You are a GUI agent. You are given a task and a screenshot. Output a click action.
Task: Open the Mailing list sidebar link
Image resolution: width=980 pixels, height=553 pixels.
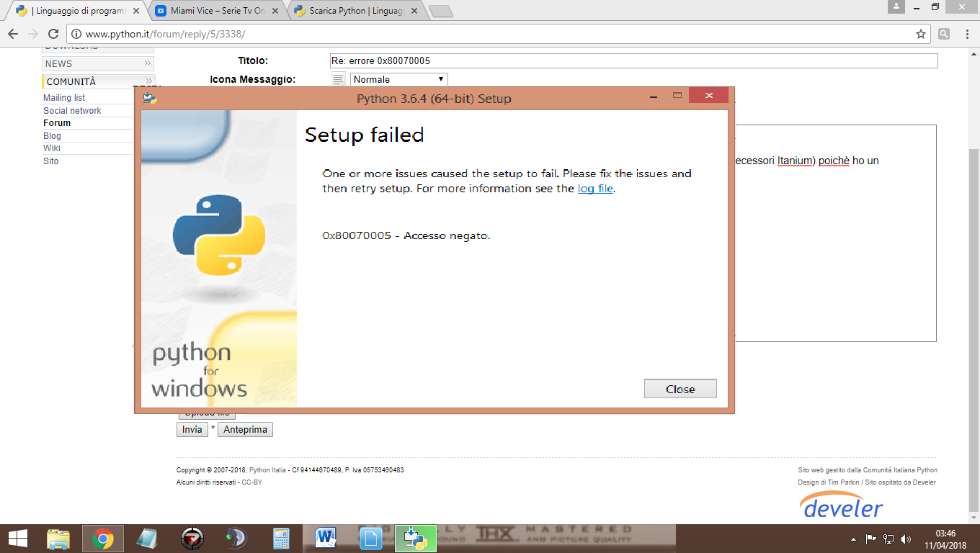point(64,98)
